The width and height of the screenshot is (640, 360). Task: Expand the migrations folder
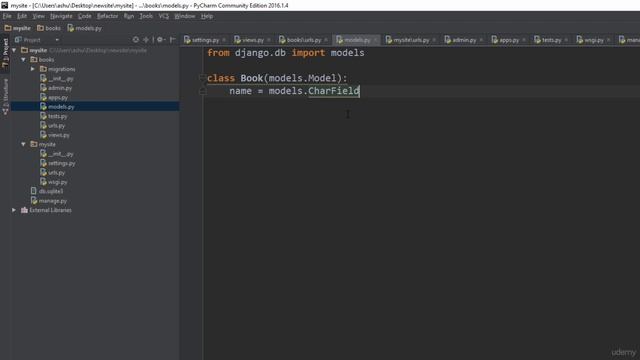coord(33,69)
